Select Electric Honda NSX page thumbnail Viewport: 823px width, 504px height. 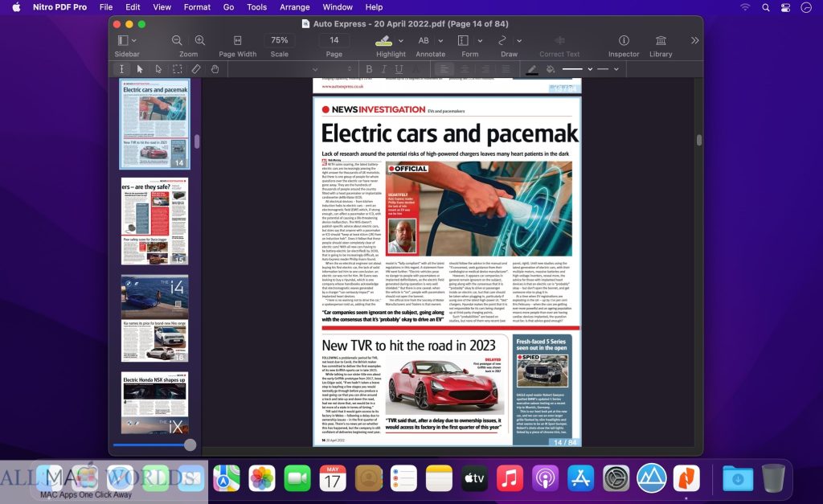[155, 403]
